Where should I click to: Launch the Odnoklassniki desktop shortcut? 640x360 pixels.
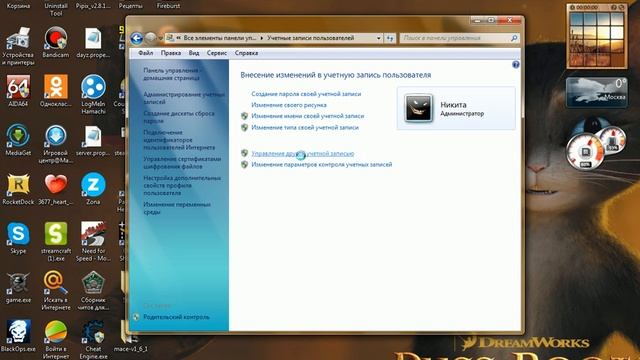point(56,91)
